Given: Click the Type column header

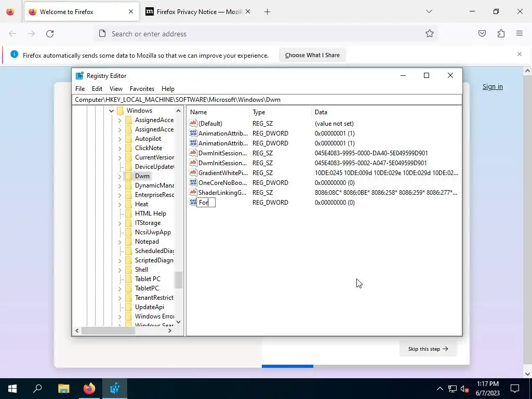Looking at the screenshot, I should [280, 112].
